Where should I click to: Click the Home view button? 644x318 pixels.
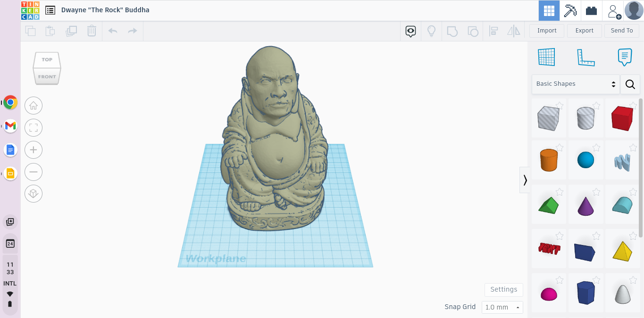[x=33, y=106]
